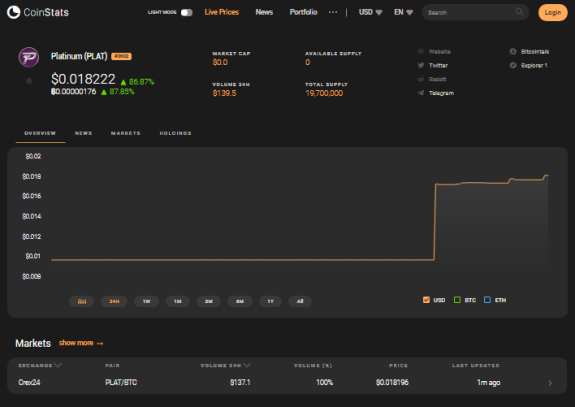Image resolution: width=575 pixels, height=407 pixels.
Task: Open the Reddit link
Action: click(x=437, y=79)
